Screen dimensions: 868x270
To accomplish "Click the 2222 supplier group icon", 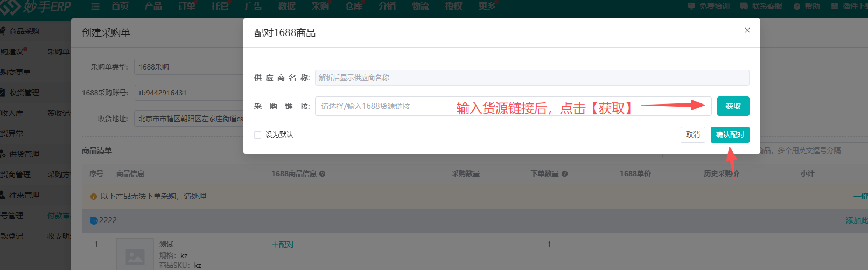I will point(94,220).
